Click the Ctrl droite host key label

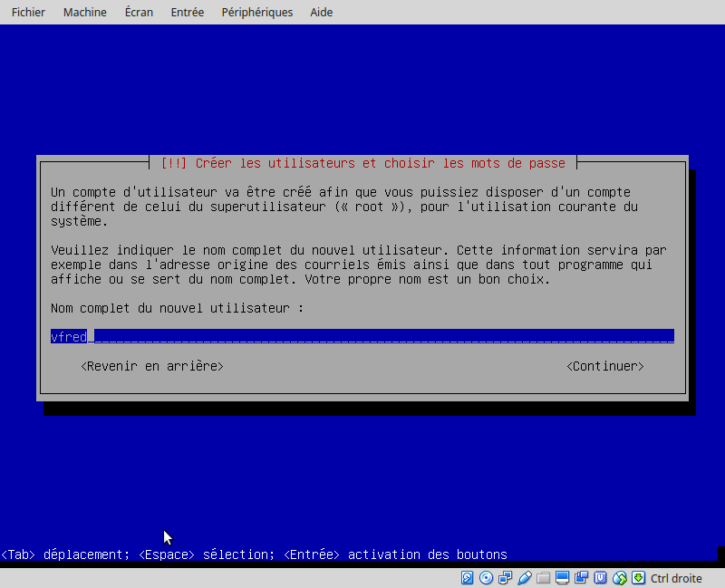(676, 578)
